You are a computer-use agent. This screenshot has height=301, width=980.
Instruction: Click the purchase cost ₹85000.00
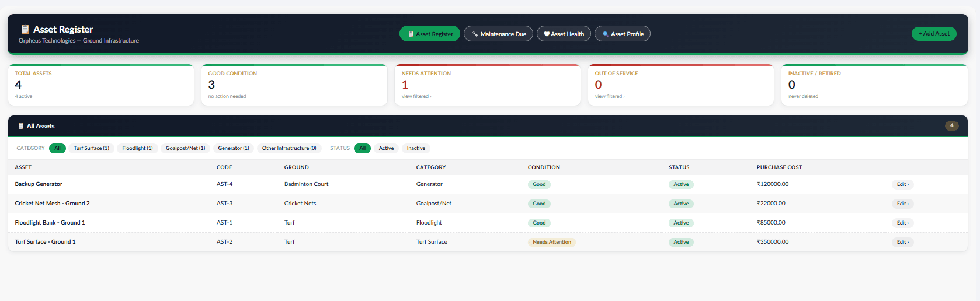[771, 223]
